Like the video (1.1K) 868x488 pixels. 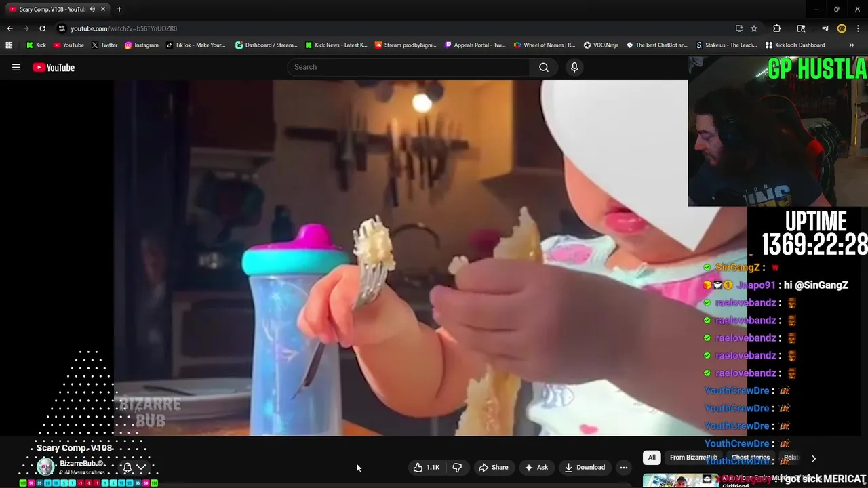[x=427, y=467]
